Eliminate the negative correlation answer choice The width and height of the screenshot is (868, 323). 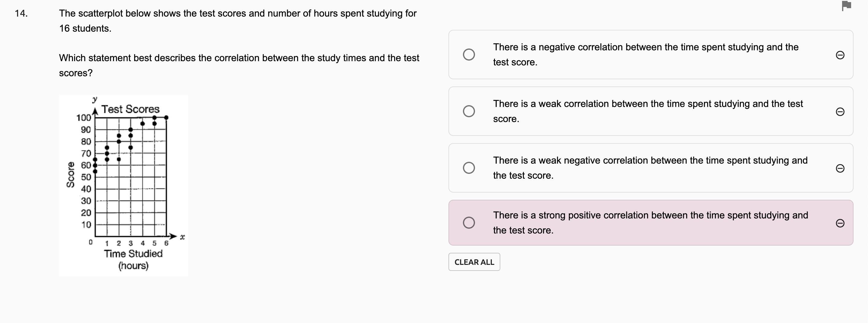click(x=840, y=55)
